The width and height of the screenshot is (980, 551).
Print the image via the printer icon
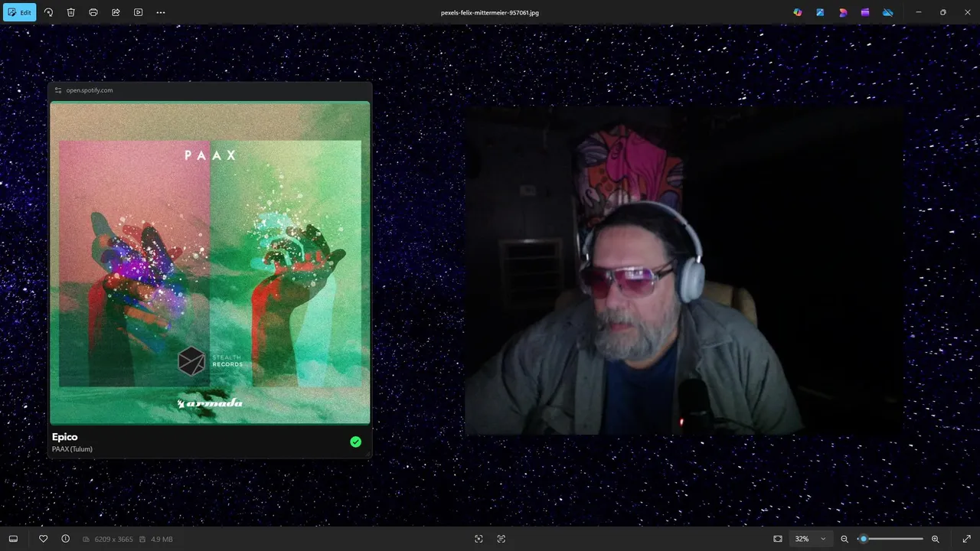tap(93, 12)
